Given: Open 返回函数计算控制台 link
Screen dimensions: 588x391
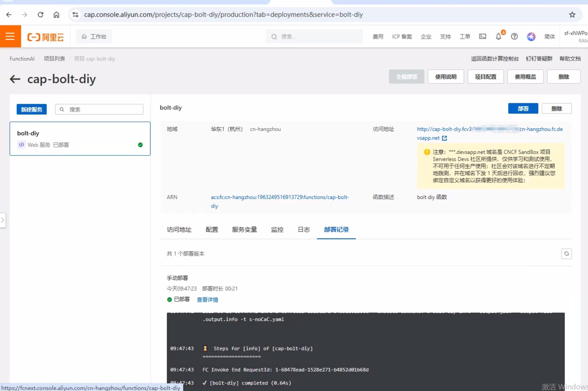Looking at the screenshot, I should coord(495,59).
